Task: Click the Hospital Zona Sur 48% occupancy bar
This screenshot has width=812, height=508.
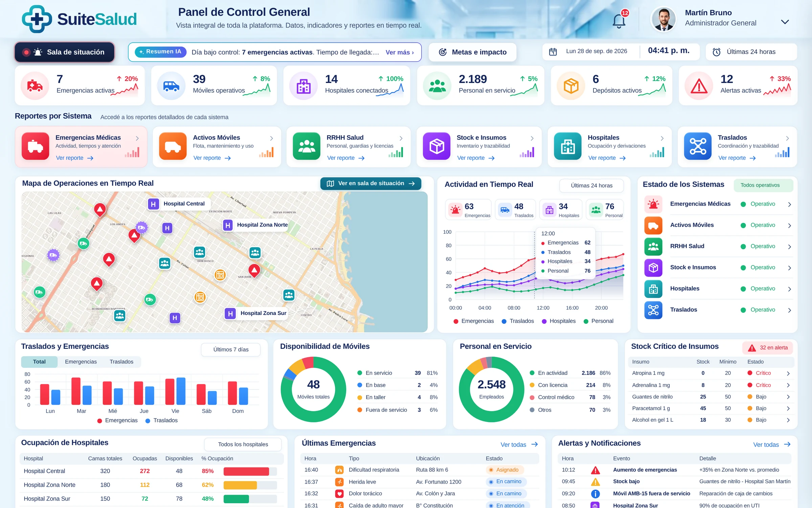Action: (250, 499)
